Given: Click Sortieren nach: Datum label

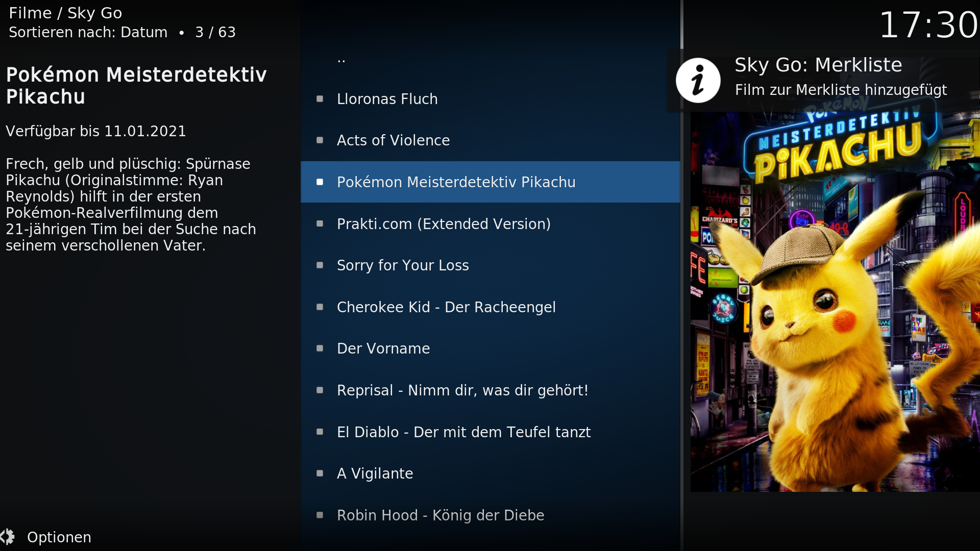Looking at the screenshot, I should tap(88, 32).
